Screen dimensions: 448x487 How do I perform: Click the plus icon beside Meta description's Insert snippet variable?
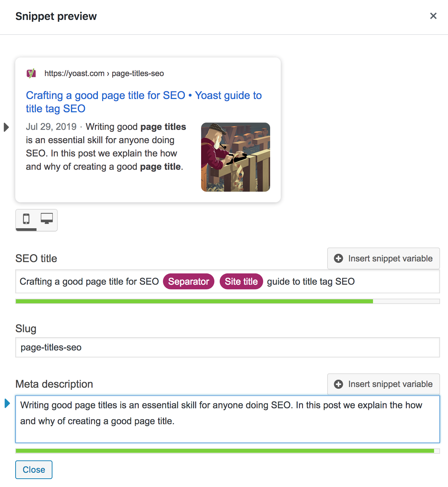[x=338, y=384]
